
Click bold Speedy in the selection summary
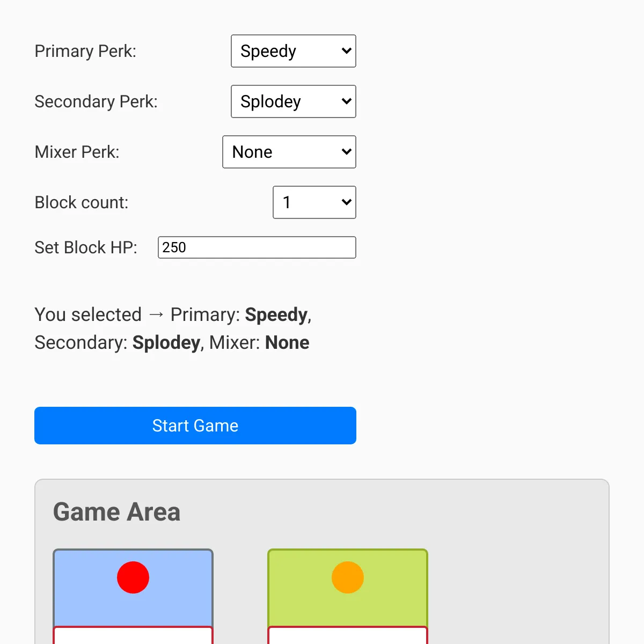pos(276,314)
